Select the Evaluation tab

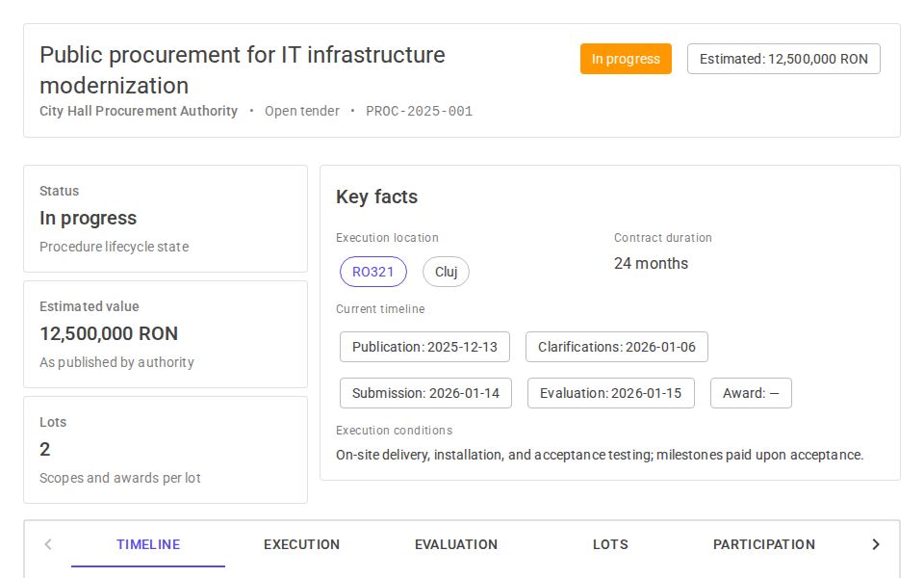456,544
